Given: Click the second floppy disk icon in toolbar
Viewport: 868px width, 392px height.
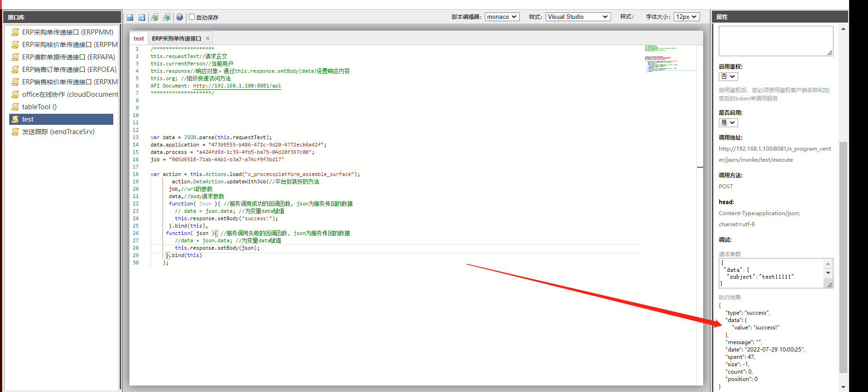Looking at the screenshot, I should [142, 18].
